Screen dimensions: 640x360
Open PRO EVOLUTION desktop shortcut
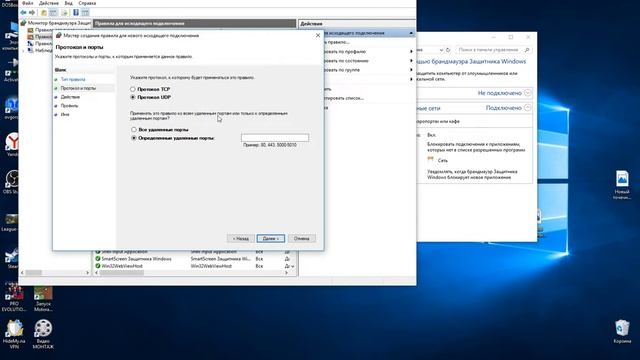(14, 299)
